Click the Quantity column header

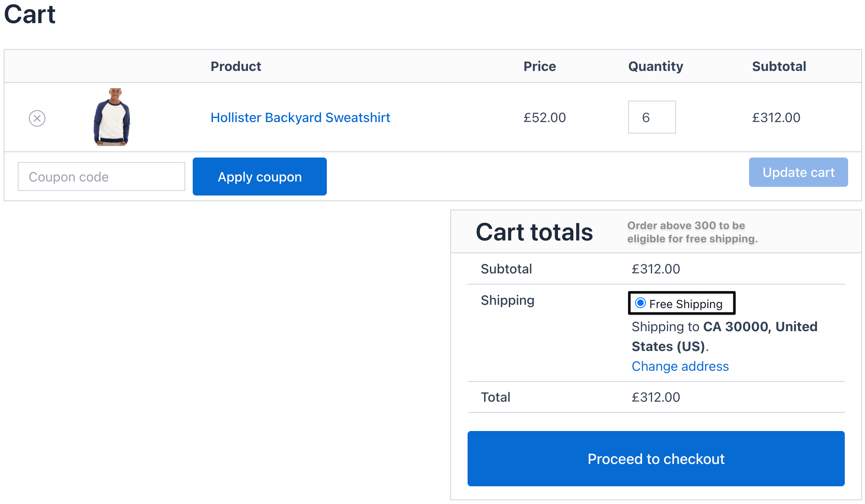pyautogui.click(x=655, y=66)
